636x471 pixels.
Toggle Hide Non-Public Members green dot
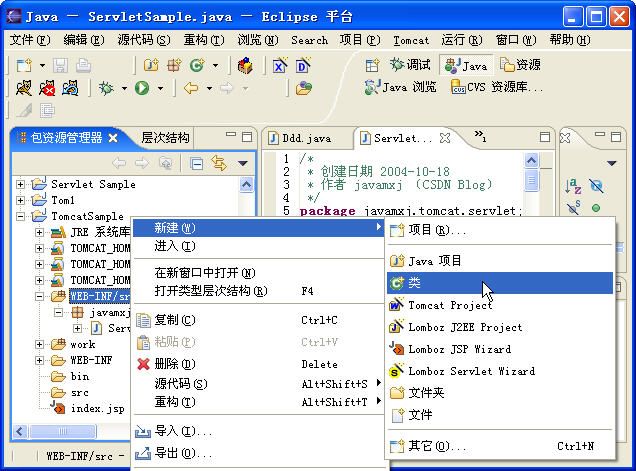[x=596, y=208]
